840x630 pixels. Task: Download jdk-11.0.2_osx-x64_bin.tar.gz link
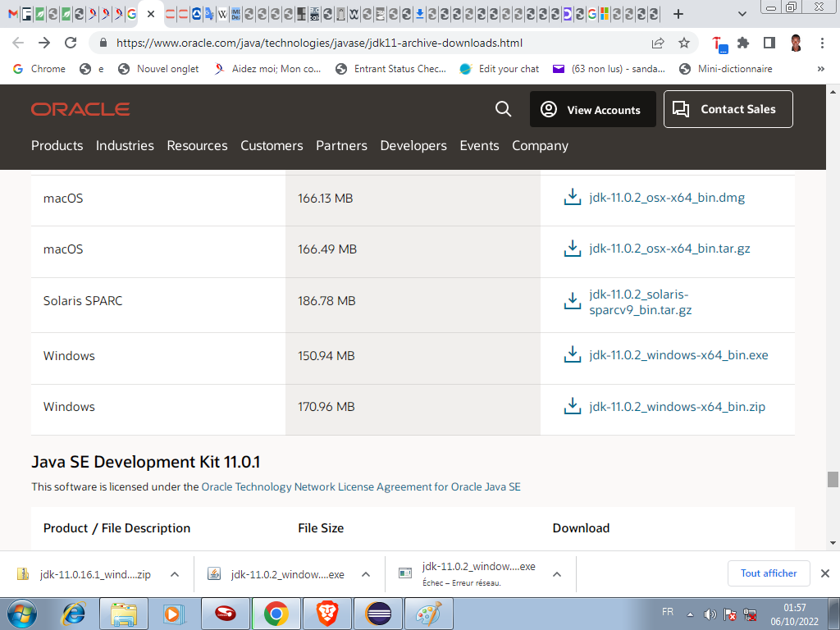coord(669,249)
